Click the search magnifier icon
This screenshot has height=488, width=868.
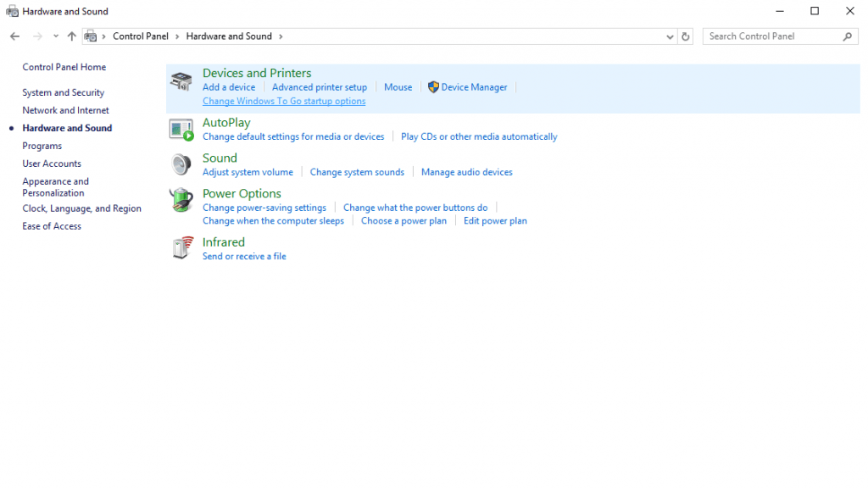coord(848,36)
